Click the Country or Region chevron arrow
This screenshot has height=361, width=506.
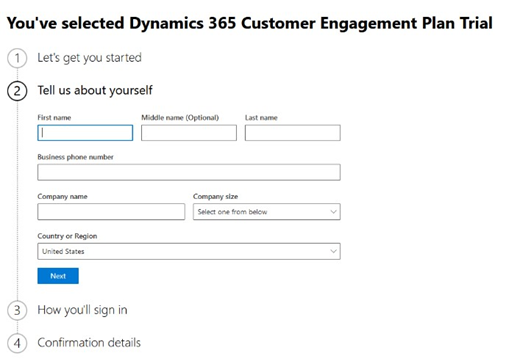coord(333,251)
